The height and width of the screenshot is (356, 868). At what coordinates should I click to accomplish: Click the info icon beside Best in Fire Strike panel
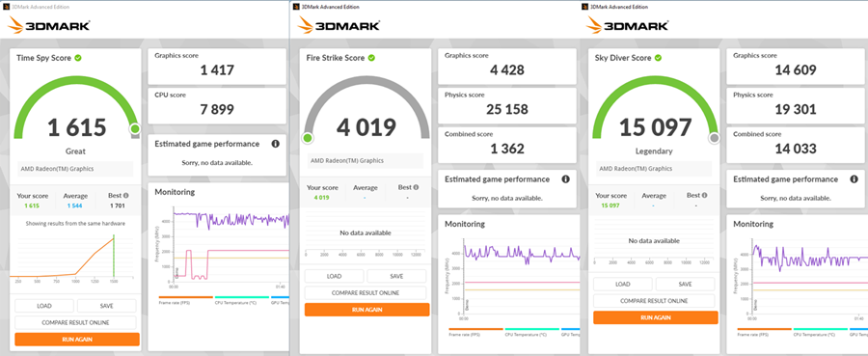click(x=417, y=187)
